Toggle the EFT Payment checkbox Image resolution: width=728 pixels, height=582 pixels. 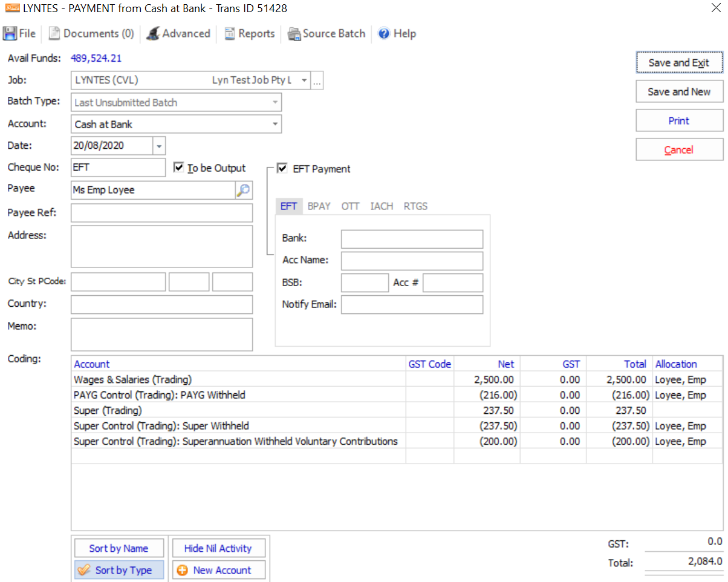pos(282,169)
